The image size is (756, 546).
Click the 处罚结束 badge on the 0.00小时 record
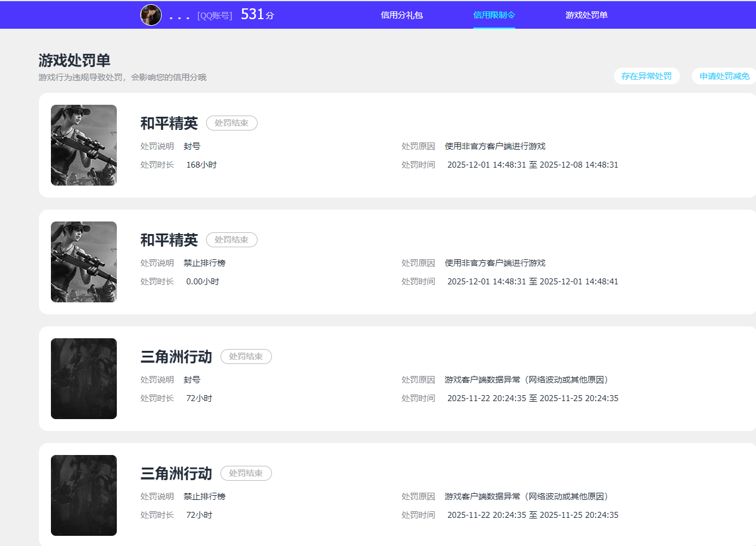(x=232, y=239)
